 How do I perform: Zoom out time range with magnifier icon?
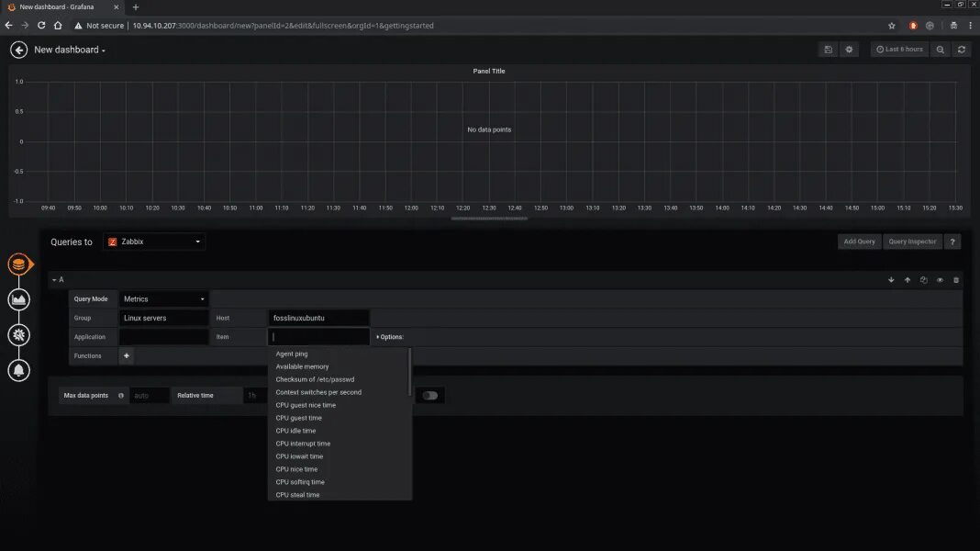(x=940, y=50)
